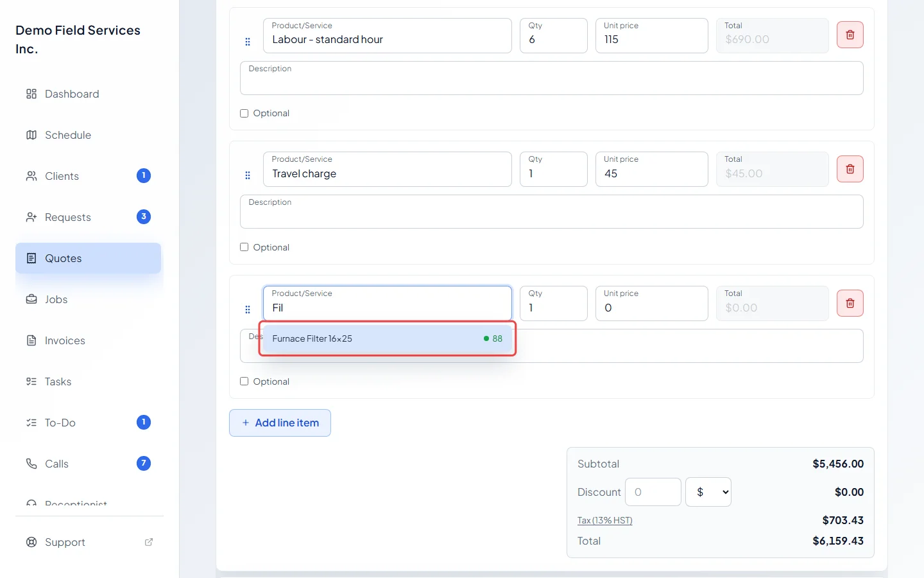Viewport: 924px width, 578px height.
Task: Click the Requests person-plus icon
Action: [31, 217]
